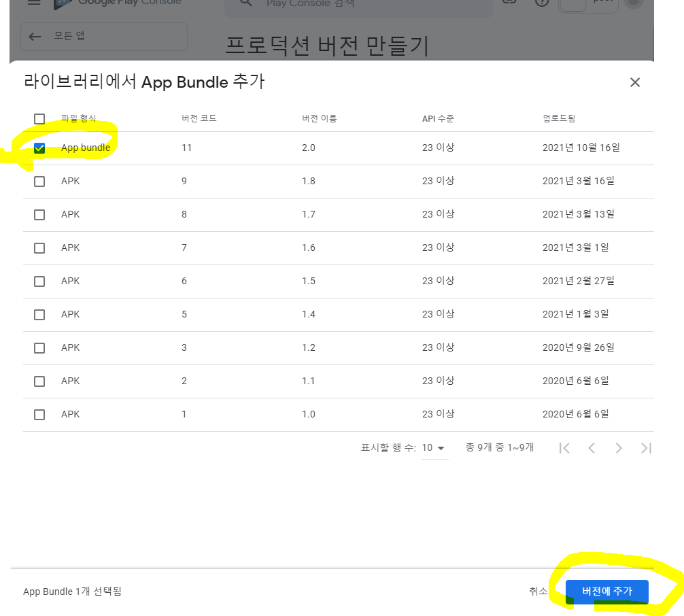
Task: Click version name 1.4 cell
Action: 309,314
